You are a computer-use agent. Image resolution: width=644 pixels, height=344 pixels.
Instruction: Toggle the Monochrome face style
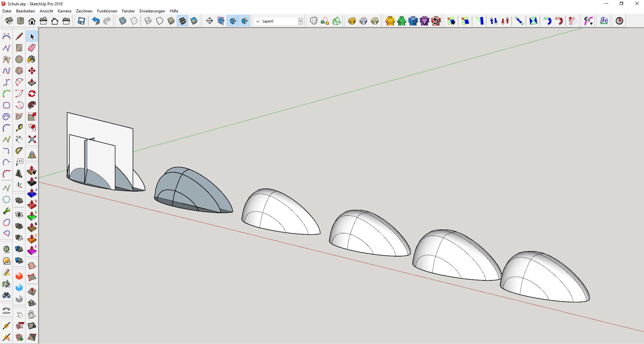[194, 21]
